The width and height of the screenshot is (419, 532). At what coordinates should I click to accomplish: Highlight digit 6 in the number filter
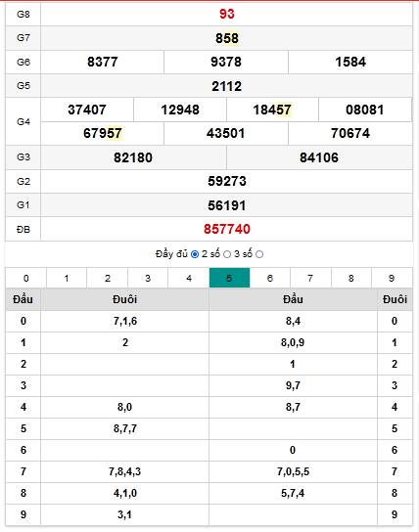pyautogui.click(x=270, y=278)
